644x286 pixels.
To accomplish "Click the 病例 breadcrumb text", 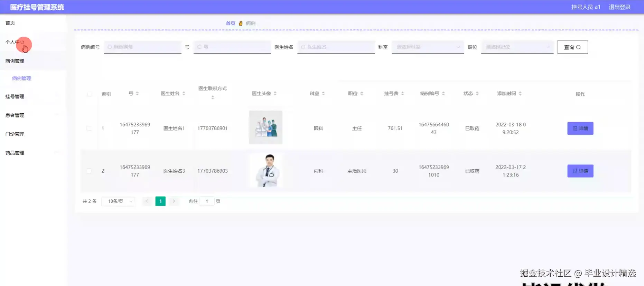I will [251, 23].
